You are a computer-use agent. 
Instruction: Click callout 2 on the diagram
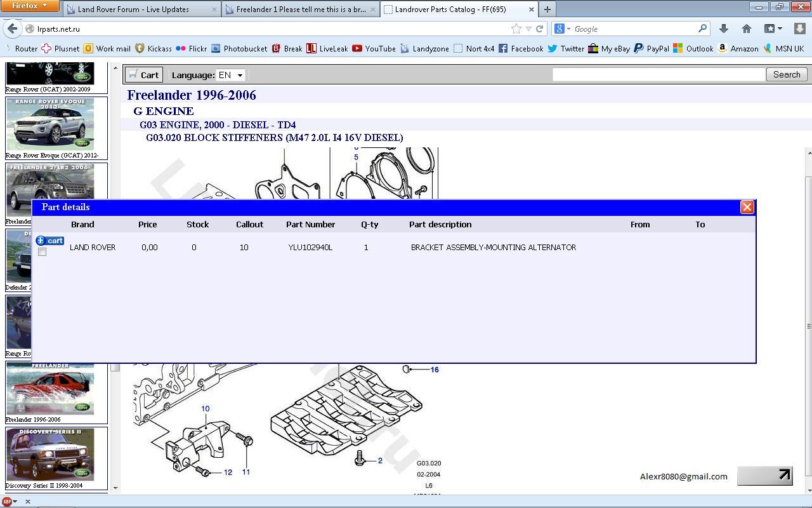pyautogui.click(x=380, y=460)
